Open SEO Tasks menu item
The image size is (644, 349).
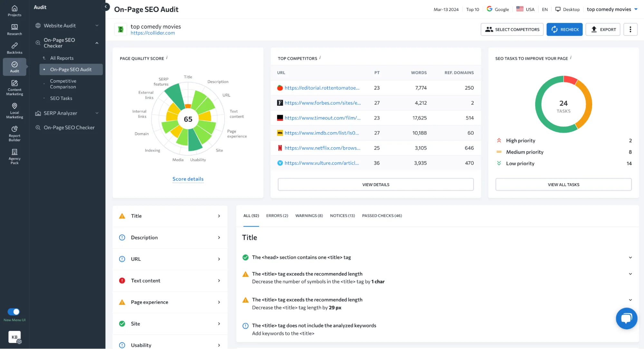pyautogui.click(x=61, y=98)
